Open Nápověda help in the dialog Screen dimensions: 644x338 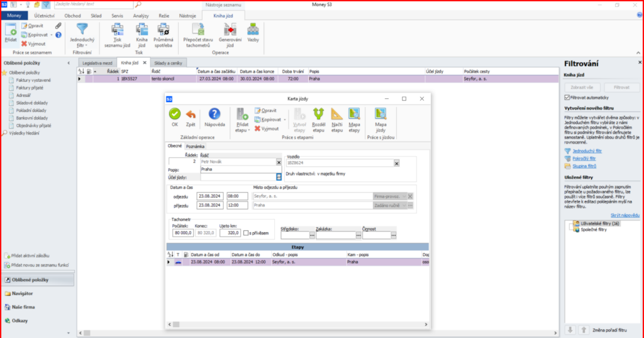pyautogui.click(x=214, y=114)
